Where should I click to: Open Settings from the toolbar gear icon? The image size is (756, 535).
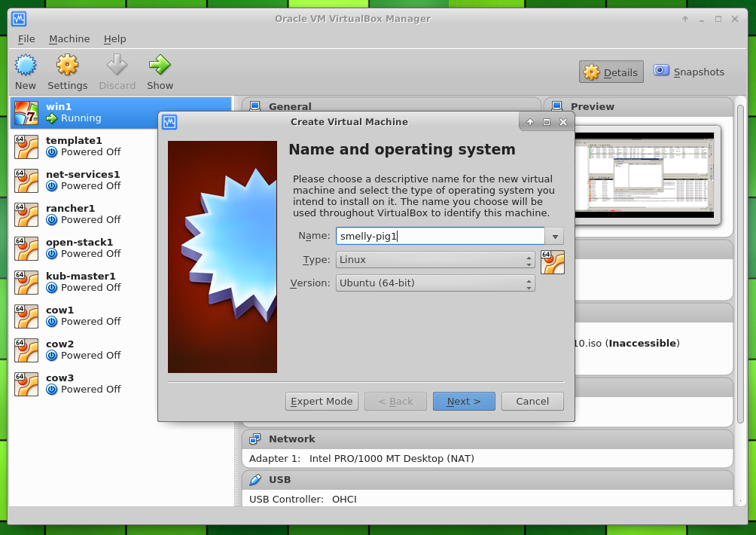67,65
